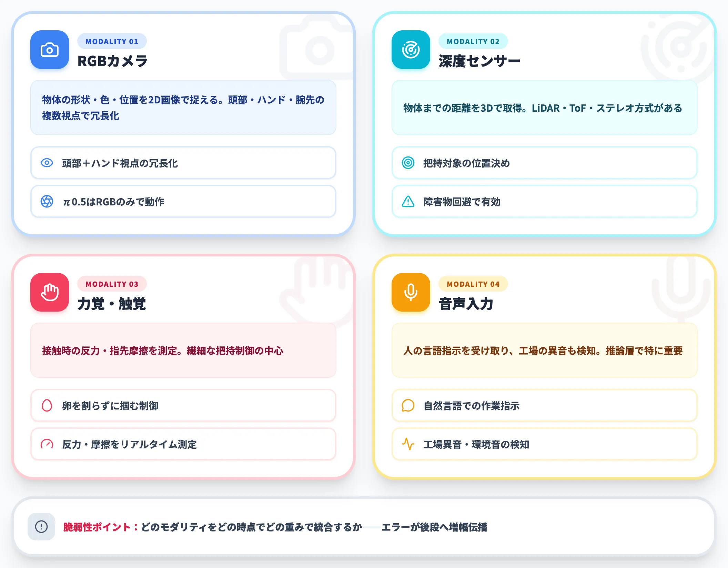This screenshot has width=728, height=568.
Task: Click the 工場異音・環境音の検知 list item
Action: 545,444
